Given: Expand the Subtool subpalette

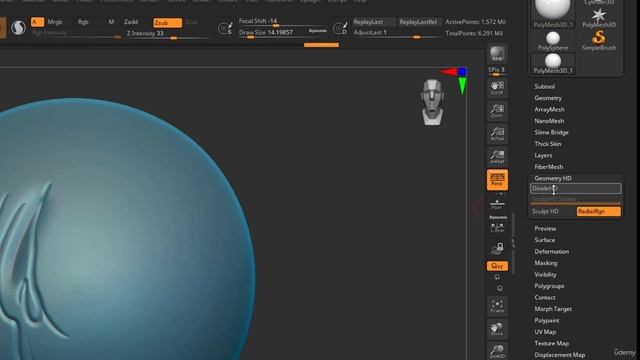Looking at the screenshot, I should point(544,87).
